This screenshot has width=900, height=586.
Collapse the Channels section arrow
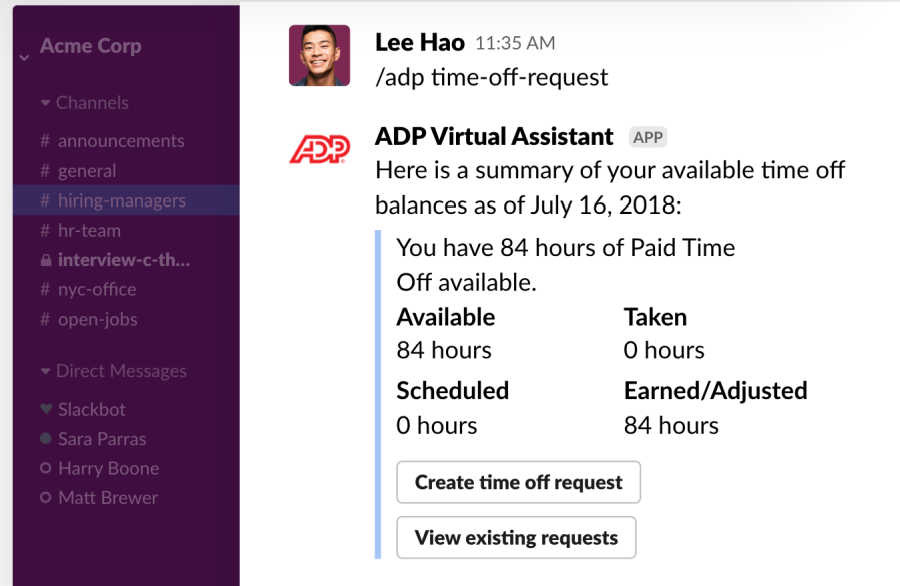point(45,103)
